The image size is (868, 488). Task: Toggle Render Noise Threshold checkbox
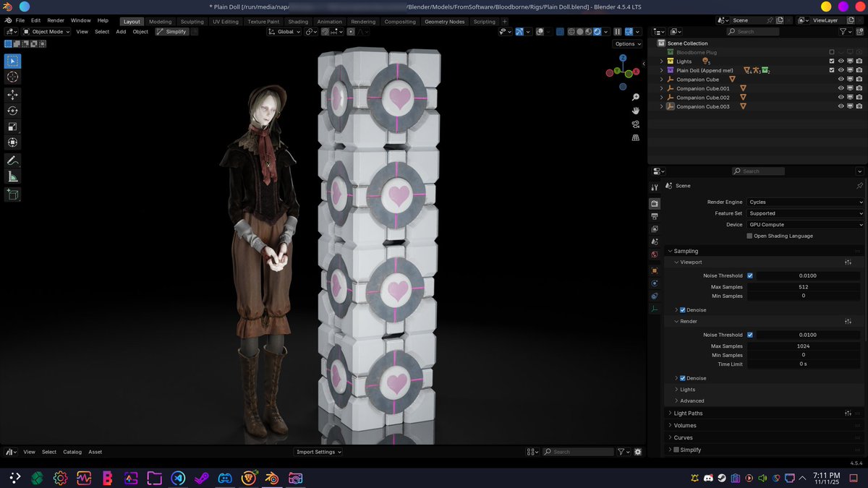(749, 335)
